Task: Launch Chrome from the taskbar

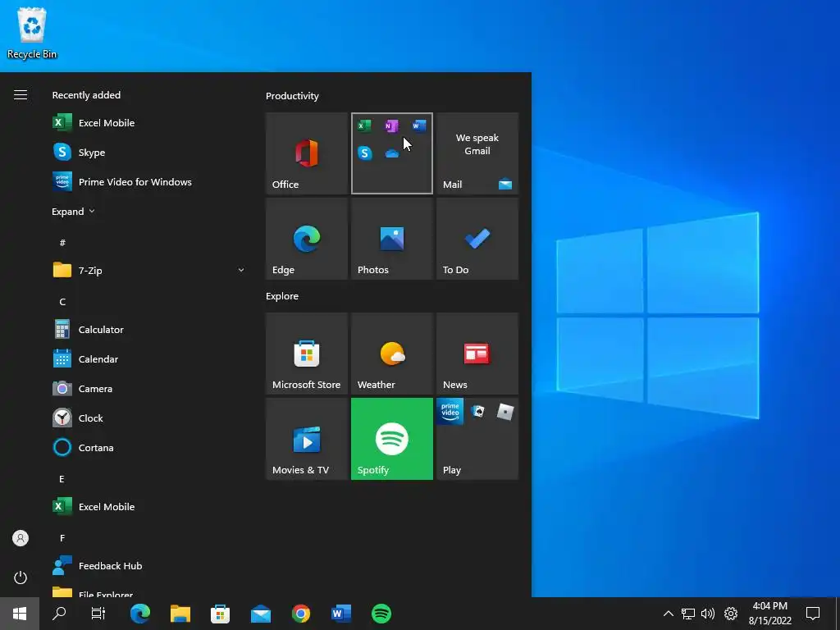Action: coord(301,614)
